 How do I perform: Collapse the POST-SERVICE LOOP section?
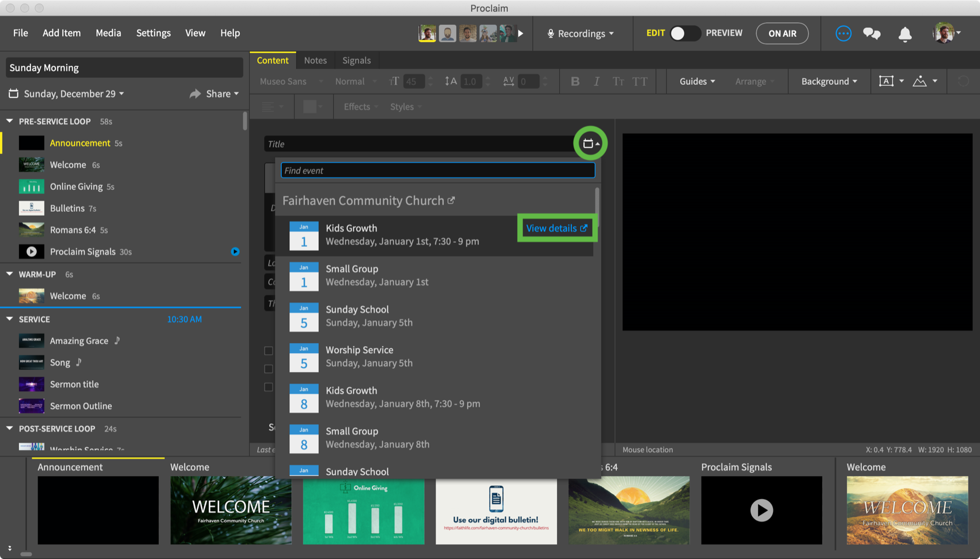(x=10, y=429)
